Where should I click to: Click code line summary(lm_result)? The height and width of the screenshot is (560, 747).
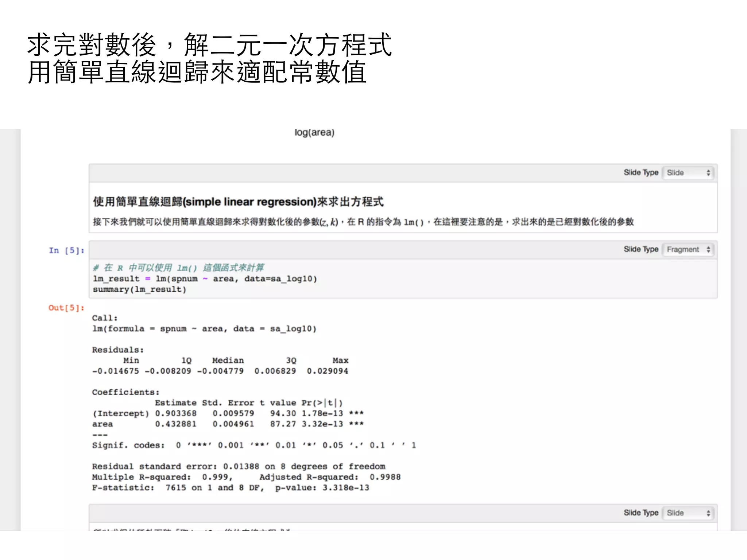coord(140,289)
